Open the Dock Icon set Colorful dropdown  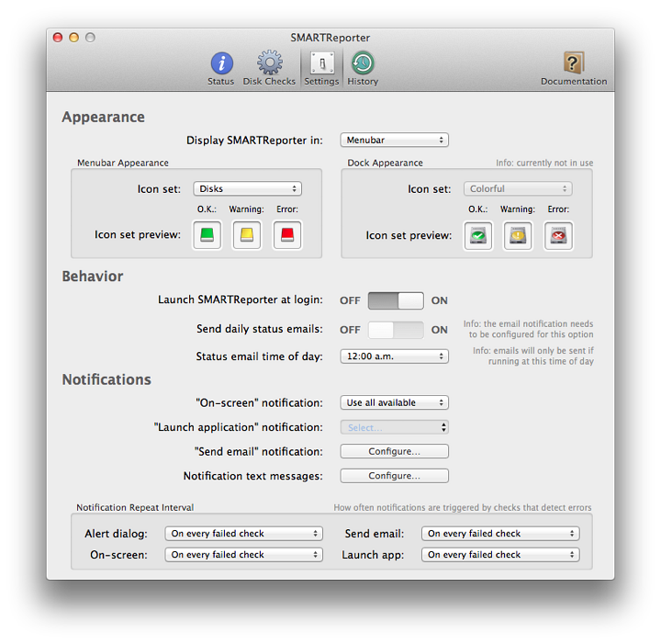point(518,188)
